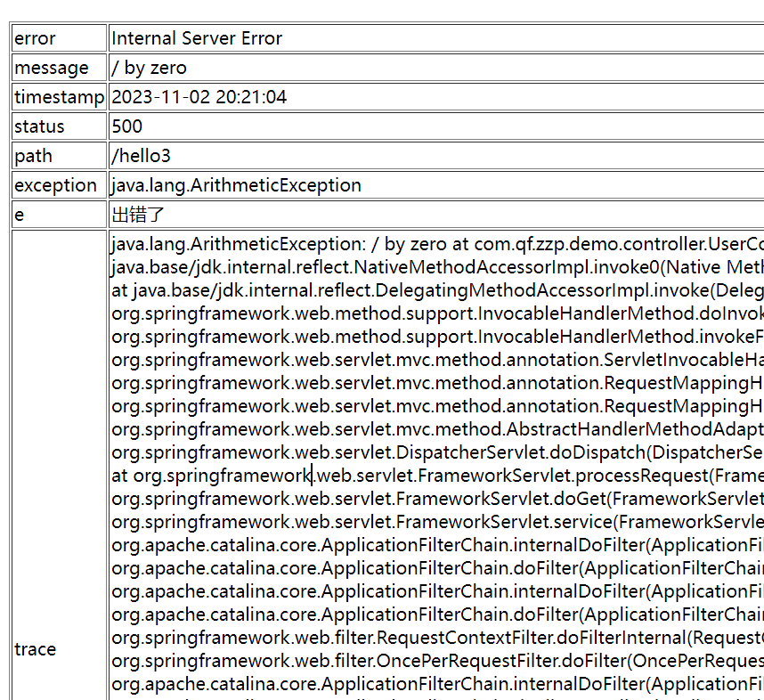Click trace line with AbstractHandlerMethodAdapter

click(x=437, y=429)
